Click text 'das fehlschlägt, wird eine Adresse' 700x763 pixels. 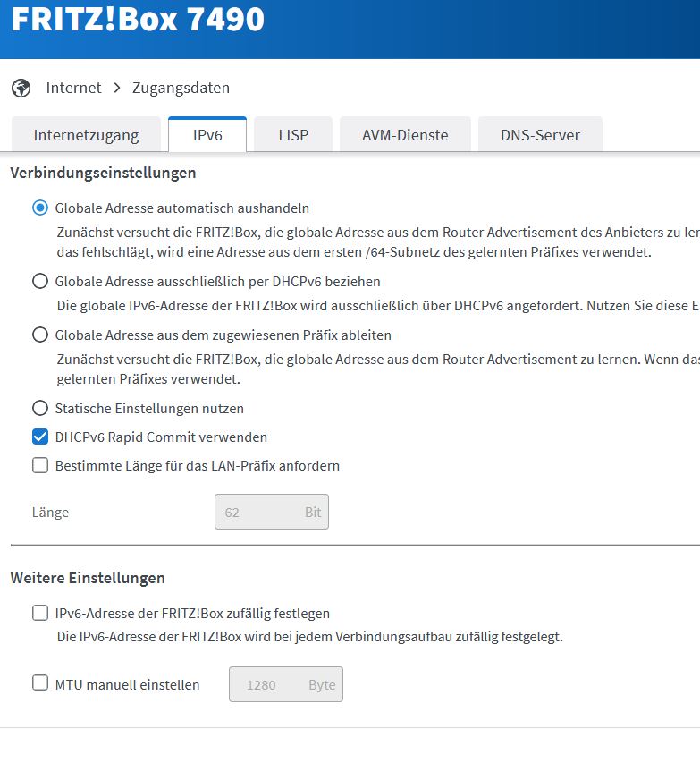click(354, 252)
